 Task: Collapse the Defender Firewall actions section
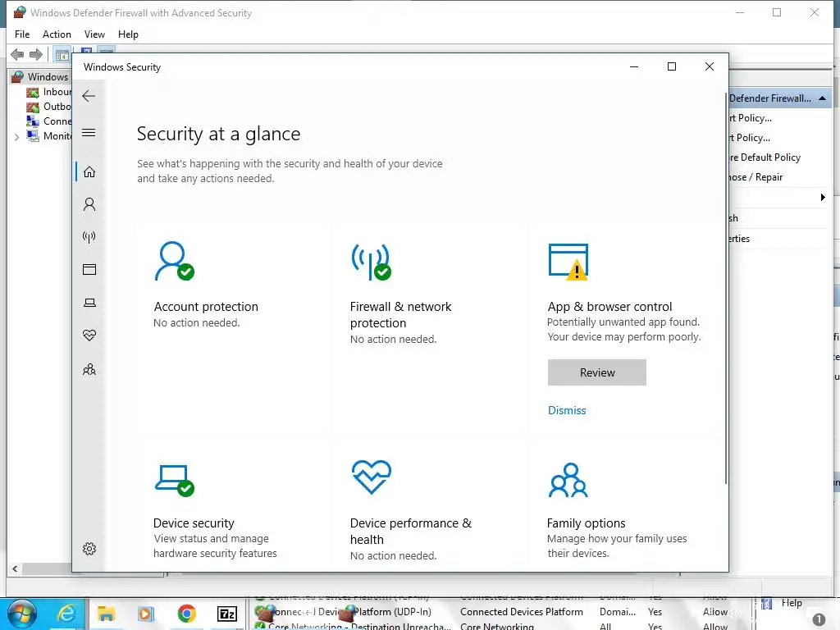point(822,98)
